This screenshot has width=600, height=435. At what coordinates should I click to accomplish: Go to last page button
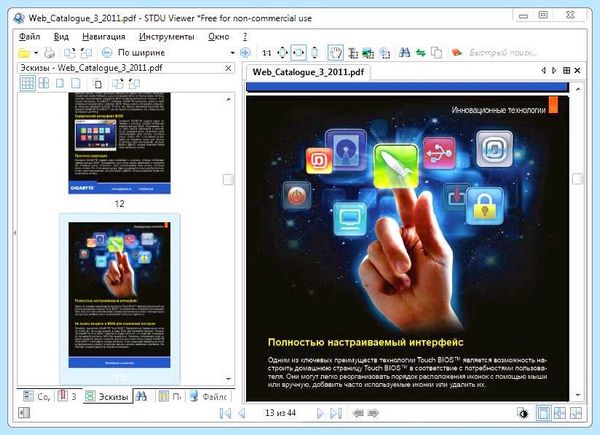coord(336,413)
